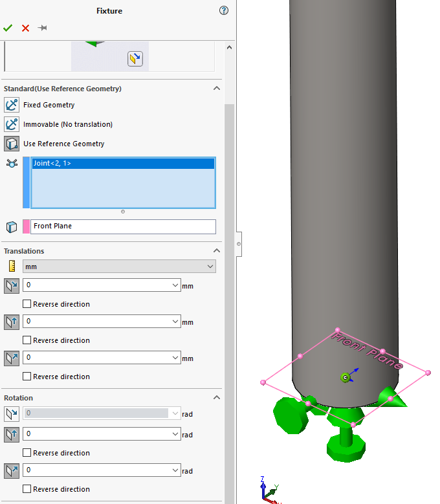Open second translation value dropdown arrow
The width and height of the screenshot is (440, 504).
click(175, 322)
